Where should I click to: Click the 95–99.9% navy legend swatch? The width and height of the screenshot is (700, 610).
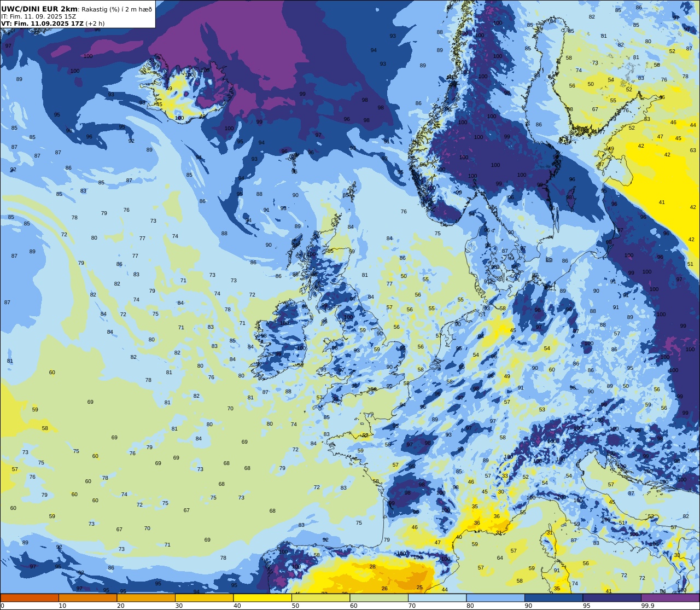[x=612, y=598]
